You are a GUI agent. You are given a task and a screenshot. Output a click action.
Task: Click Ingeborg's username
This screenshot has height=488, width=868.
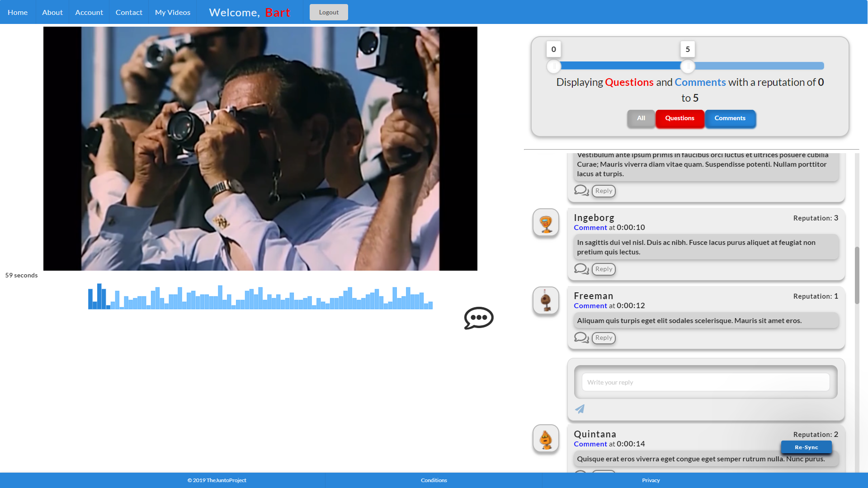coord(594,218)
